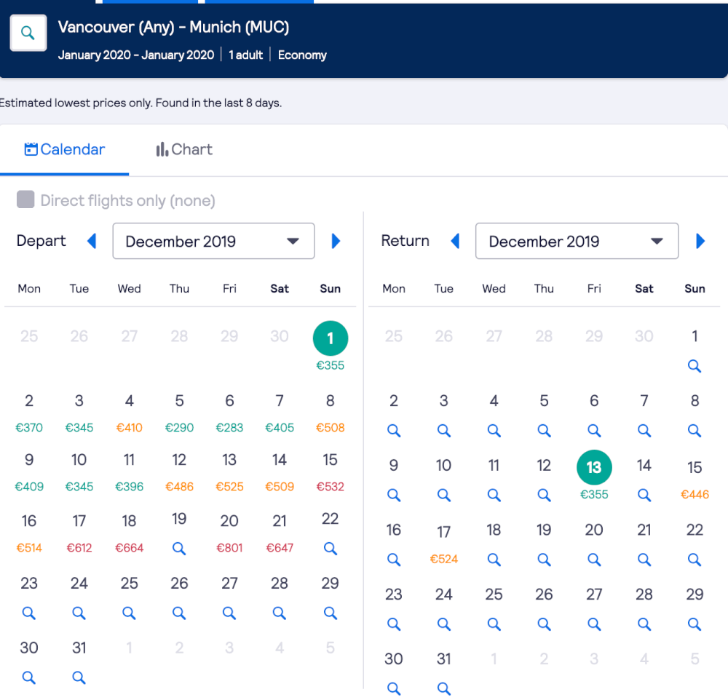Search prices for return date 2
This screenshot has width=728, height=700.
pyautogui.click(x=394, y=430)
